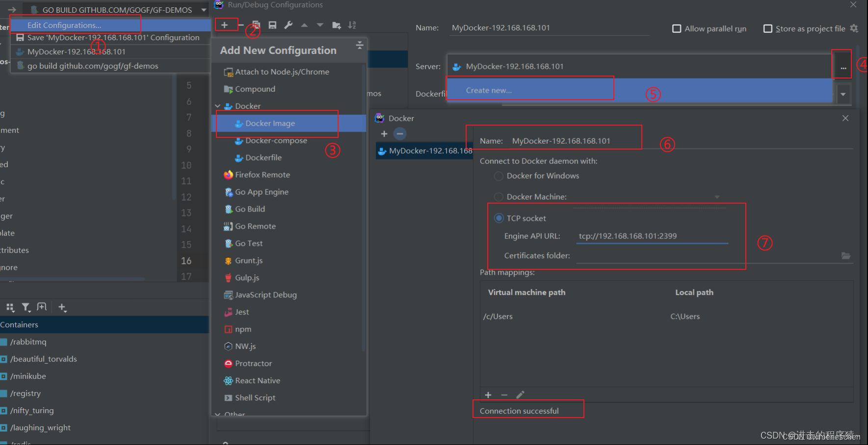Select Containers node in Services tree
This screenshot has width=868, height=445.
coord(104,325)
